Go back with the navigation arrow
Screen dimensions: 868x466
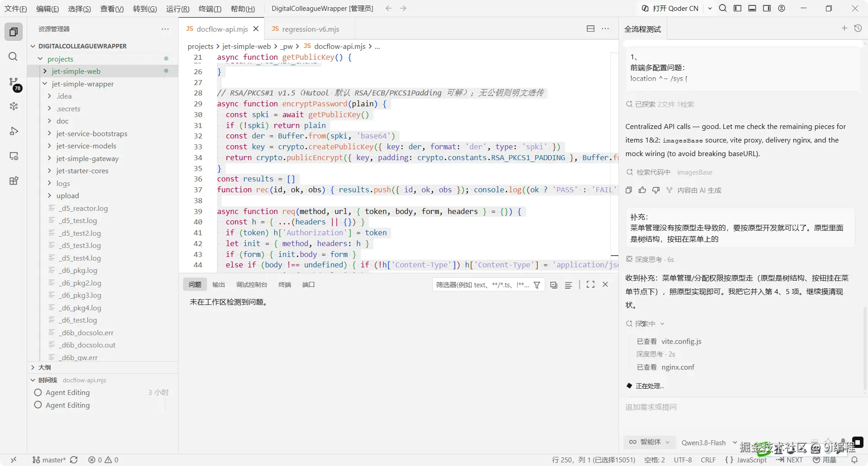click(388, 9)
